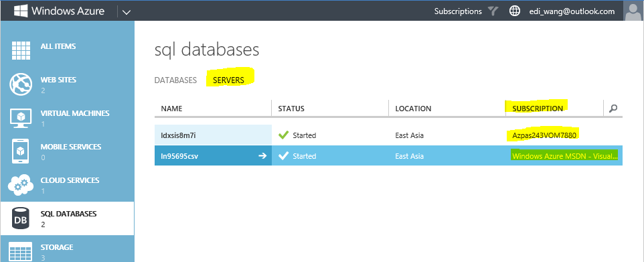Open the Web Sites globe icon

[x=21, y=84]
